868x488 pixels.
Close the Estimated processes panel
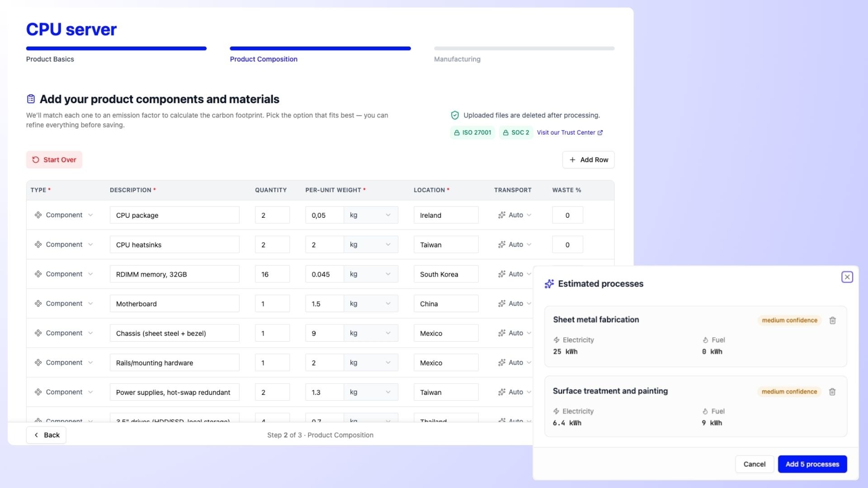847,277
